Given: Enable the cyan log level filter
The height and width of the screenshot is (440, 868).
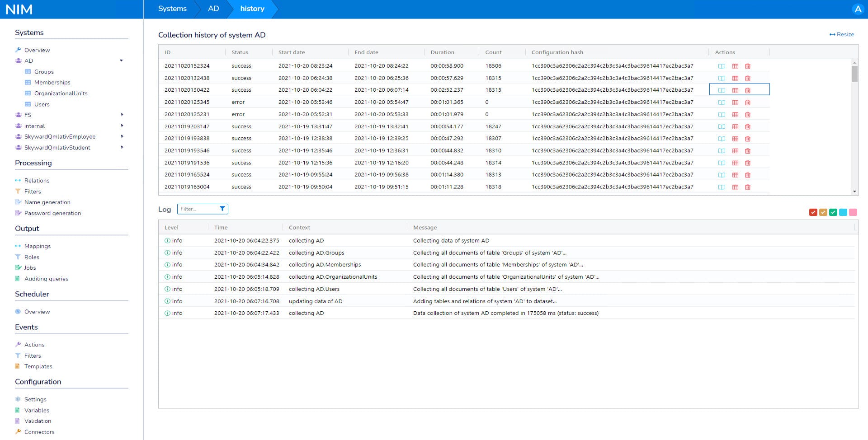Looking at the screenshot, I should (843, 211).
